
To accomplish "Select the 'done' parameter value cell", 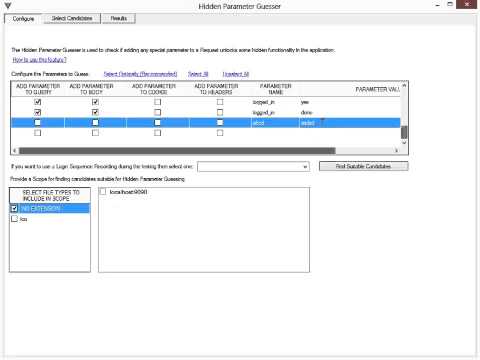I will pyautogui.click(x=350, y=112).
